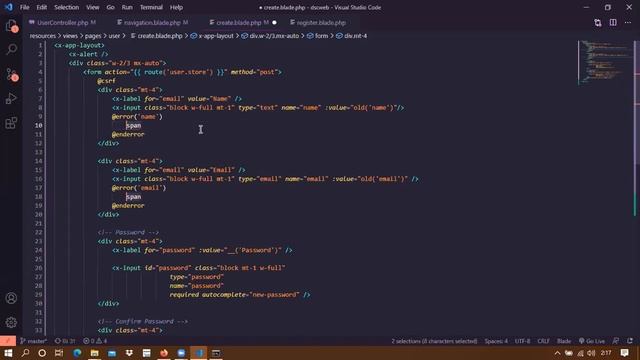Click 'user' in the breadcrumb

114,36
